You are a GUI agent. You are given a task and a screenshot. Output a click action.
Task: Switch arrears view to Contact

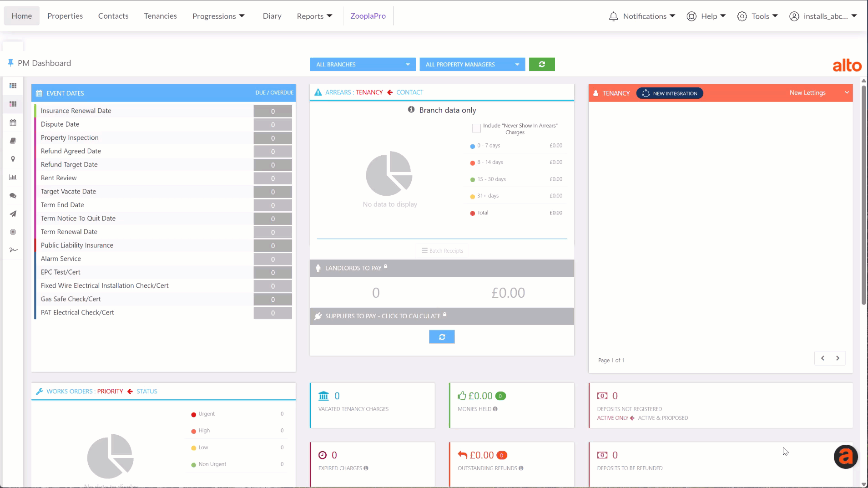coord(409,92)
